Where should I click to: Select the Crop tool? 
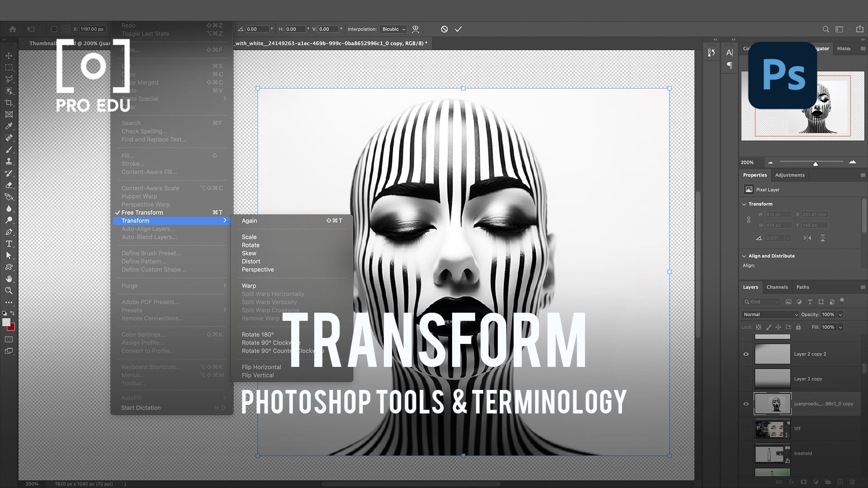click(x=9, y=103)
